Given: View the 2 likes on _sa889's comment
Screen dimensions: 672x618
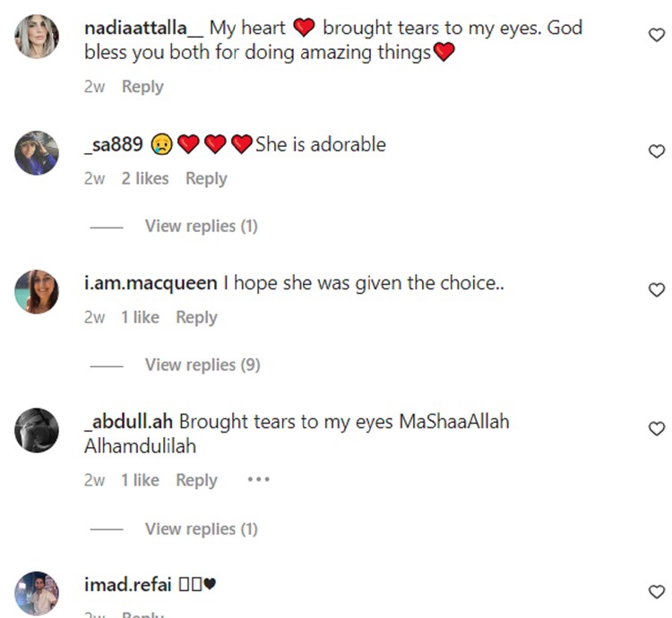Looking at the screenshot, I should pos(145,178).
